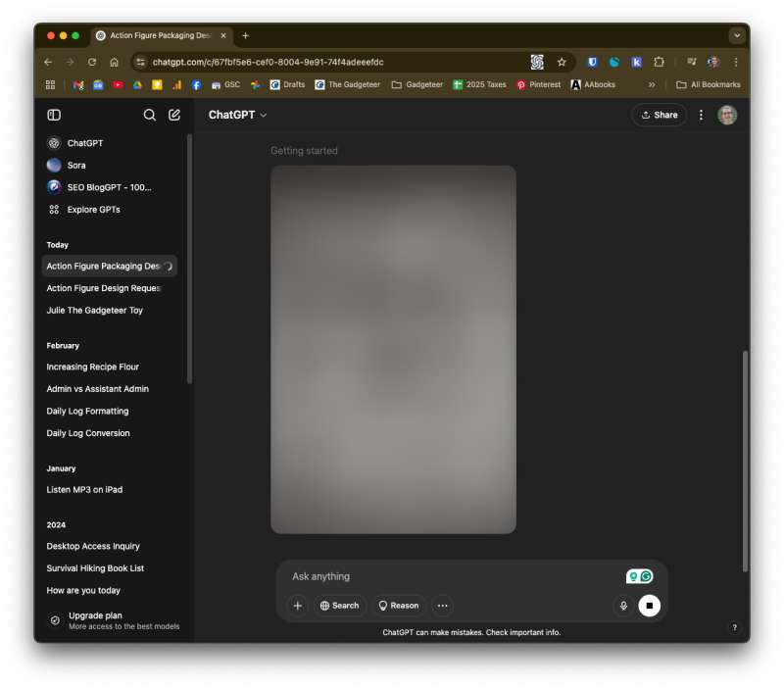Open the Survival Hiking Book List chat
The height and width of the screenshot is (688, 784).
click(95, 568)
